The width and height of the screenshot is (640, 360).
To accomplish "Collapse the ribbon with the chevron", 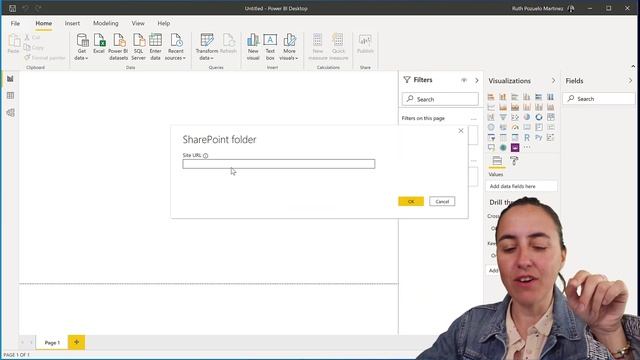I will [633, 66].
